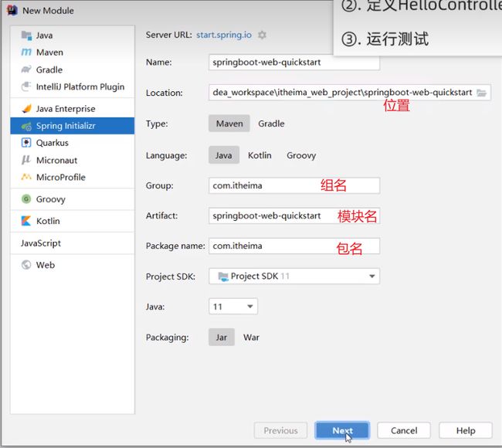This screenshot has height=448, width=502.
Task: Select Maven in module type list
Action: click(73, 53)
